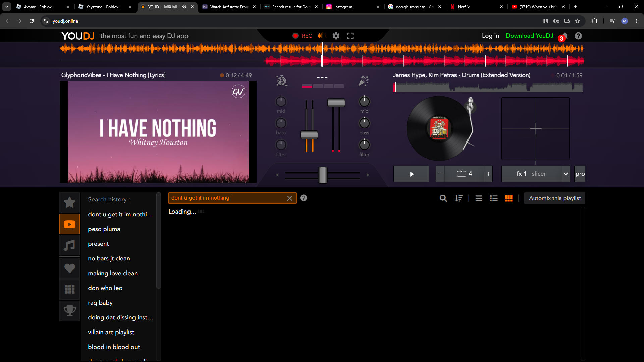
Task: Click the left deck volume fader handle
Action: click(x=309, y=135)
